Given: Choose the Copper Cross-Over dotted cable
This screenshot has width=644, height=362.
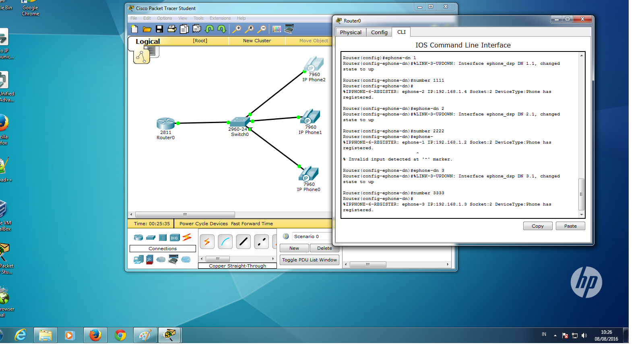Looking at the screenshot, I should tap(261, 242).
